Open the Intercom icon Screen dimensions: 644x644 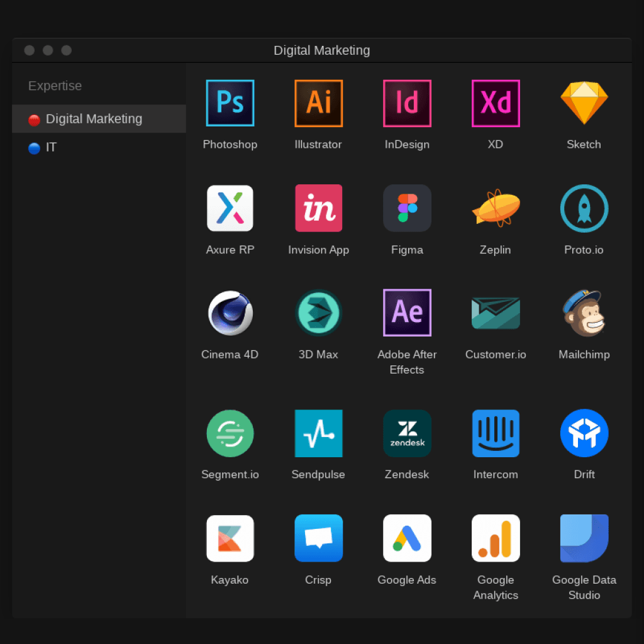pyautogui.click(x=496, y=433)
